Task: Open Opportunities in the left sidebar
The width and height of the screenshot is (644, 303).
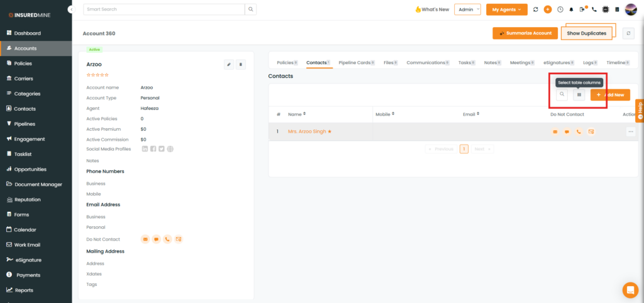Action: (30, 169)
